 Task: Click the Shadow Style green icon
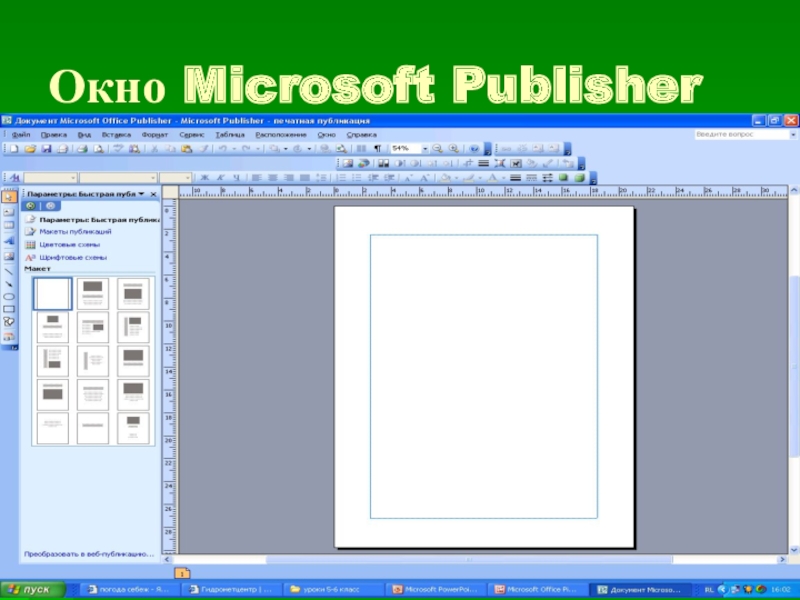[x=563, y=178]
